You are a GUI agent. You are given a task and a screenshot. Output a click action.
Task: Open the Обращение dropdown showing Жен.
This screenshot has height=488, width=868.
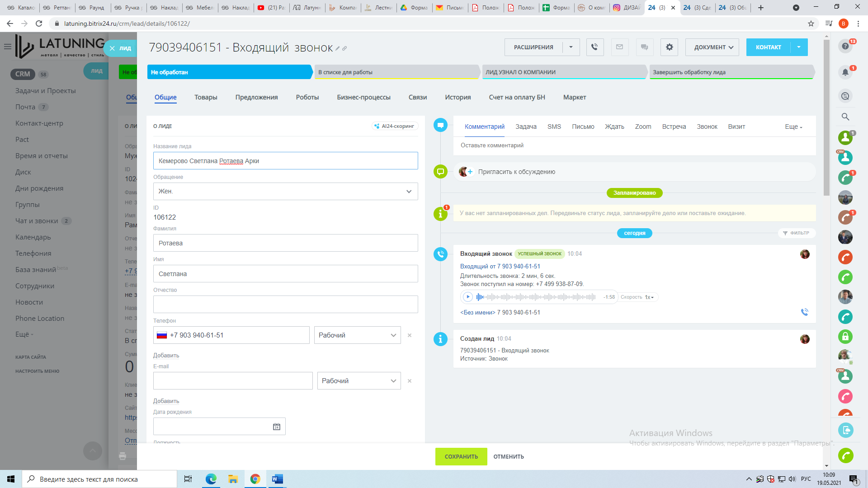285,192
